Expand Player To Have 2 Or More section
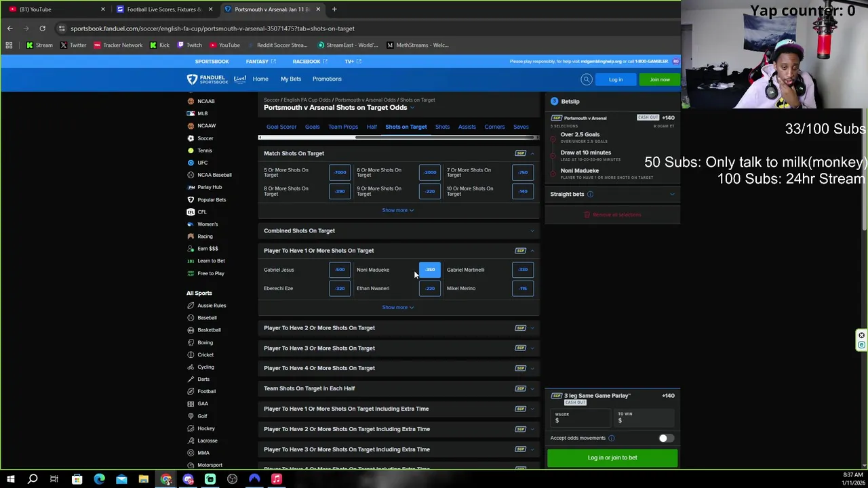The image size is (868, 488). pos(399,328)
